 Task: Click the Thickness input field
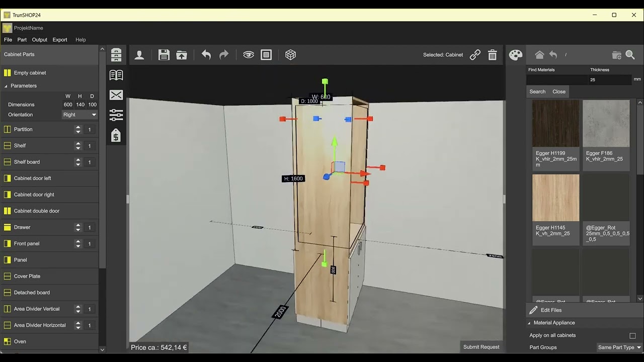tap(610, 79)
